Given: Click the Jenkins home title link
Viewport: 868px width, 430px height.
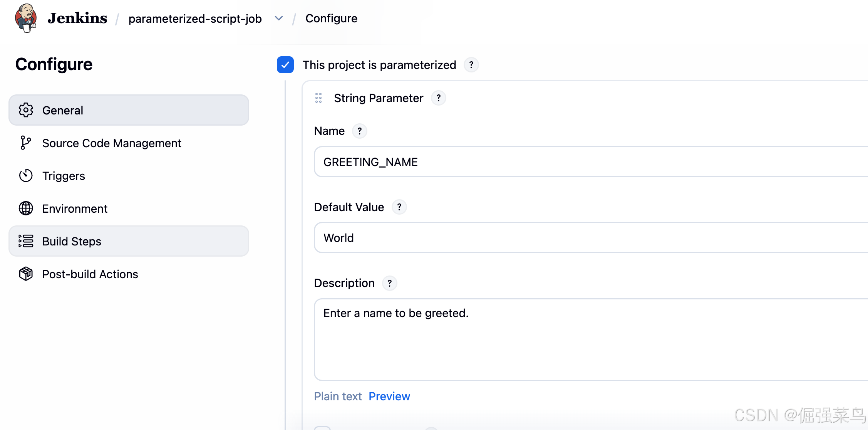Looking at the screenshot, I should (77, 18).
